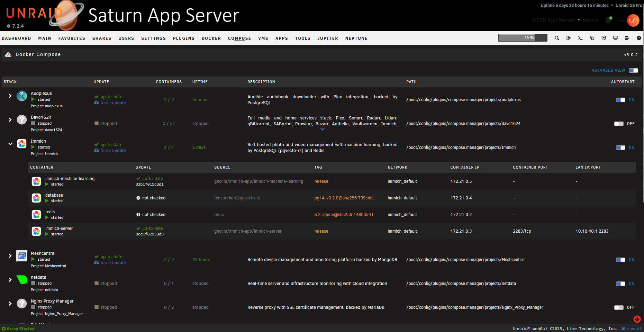
Task: Open the VMs menu
Action: tap(263, 38)
